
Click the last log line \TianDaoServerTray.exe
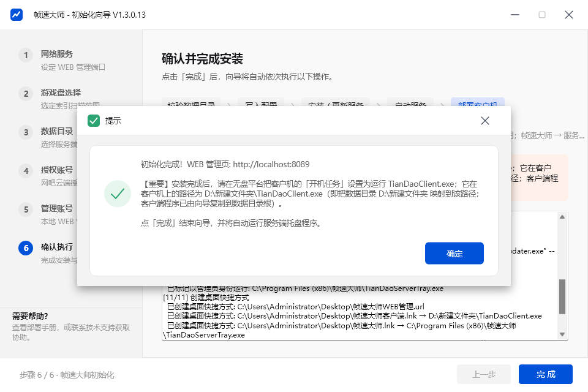203,335
